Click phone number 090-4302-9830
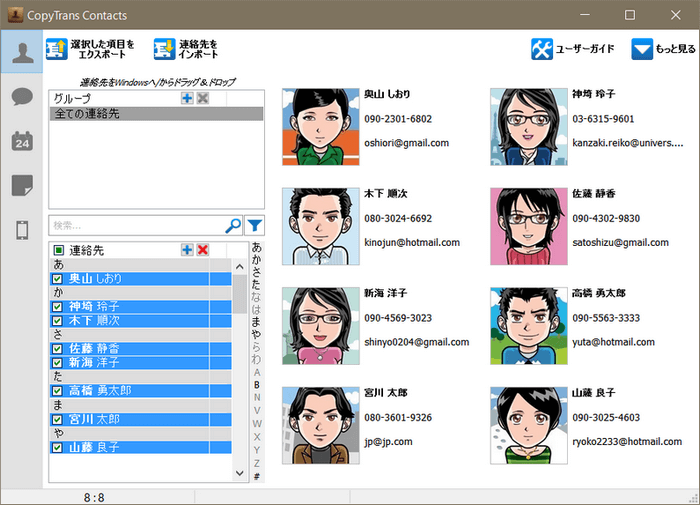This screenshot has height=505, width=700. (x=606, y=218)
